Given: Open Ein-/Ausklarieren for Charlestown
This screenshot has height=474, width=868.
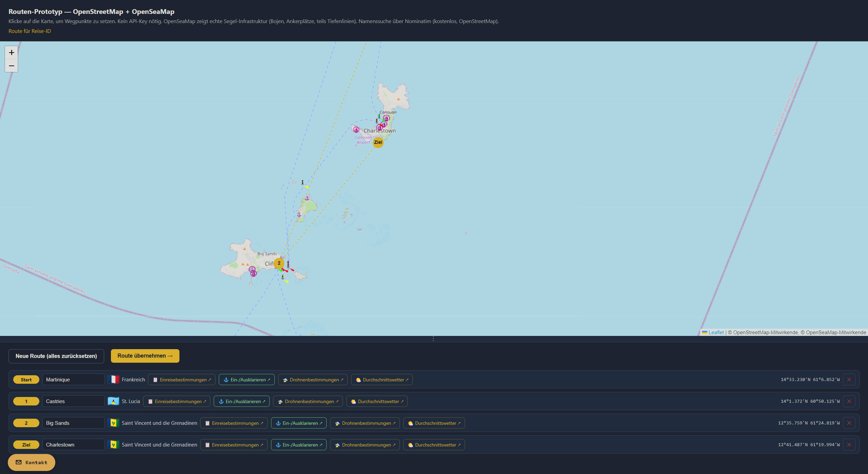Looking at the screenshot, I should pyautogui.click(x=298, y=444).
